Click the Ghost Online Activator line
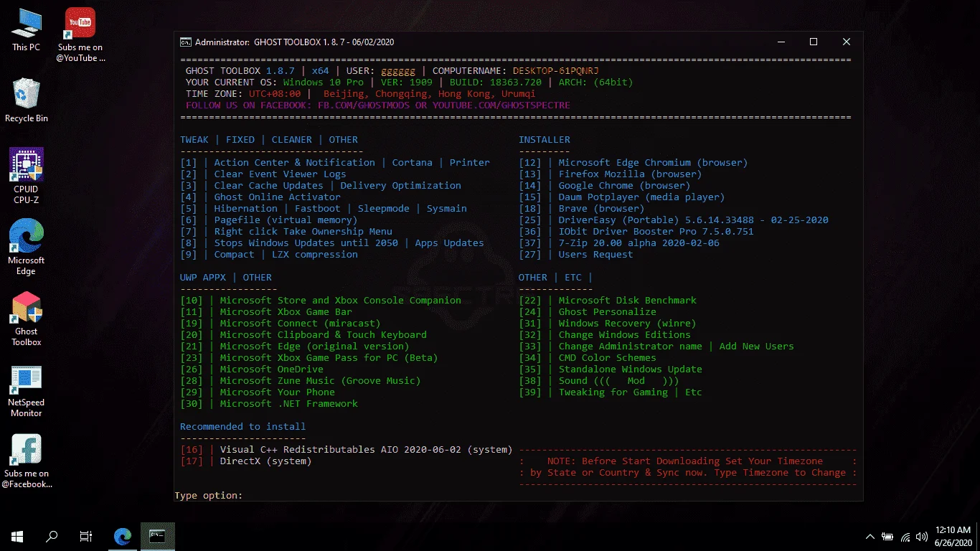980x551 pixels. click(260, 197)
